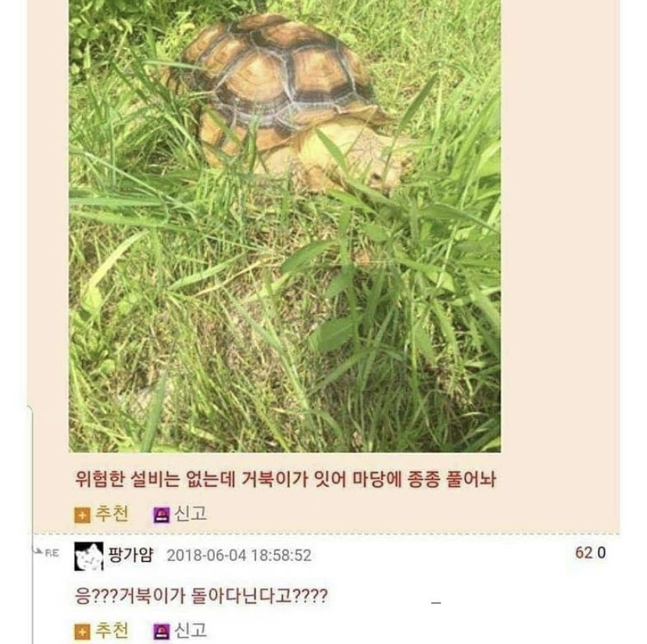This screenshot has width=647, height=644.
Task: Select the reply text 응???거북이가 돌아다닌다고????
Action: (202, 596)
